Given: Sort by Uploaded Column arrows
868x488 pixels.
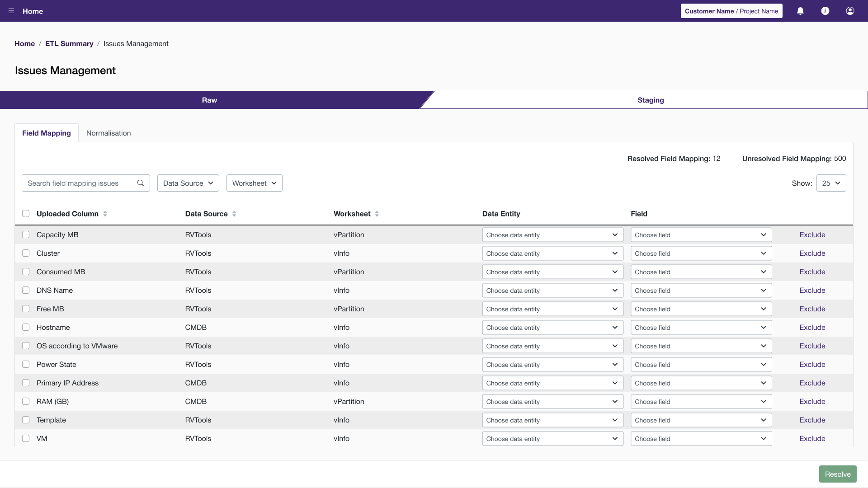Looking at the screenshot, I should 105,214.
